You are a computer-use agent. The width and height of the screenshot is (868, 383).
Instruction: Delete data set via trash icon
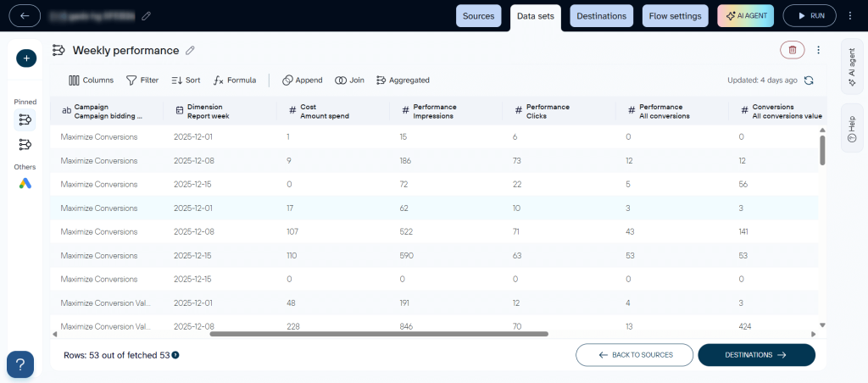[x=793, y=50]
